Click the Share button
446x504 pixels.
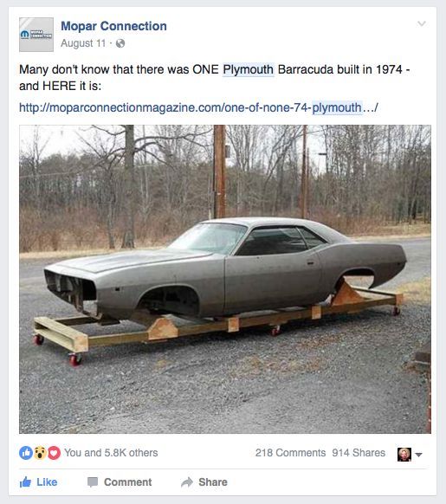click(x=204, y=481)
